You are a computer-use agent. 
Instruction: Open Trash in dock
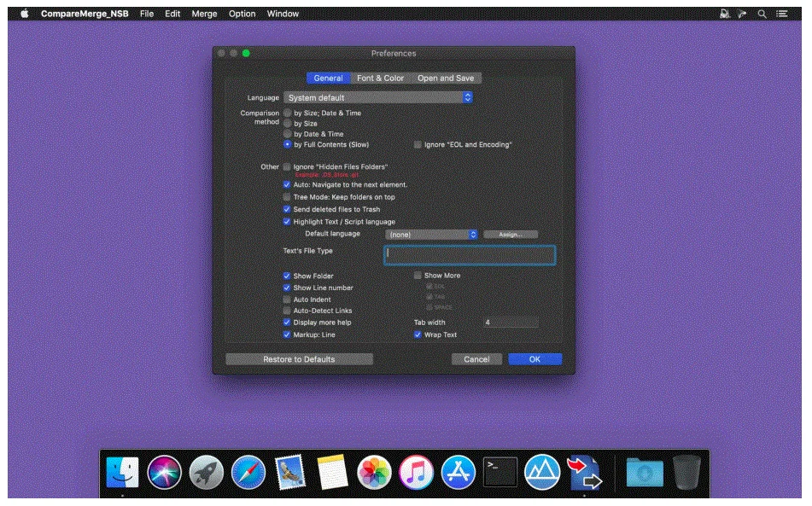[x=686, y=473]
